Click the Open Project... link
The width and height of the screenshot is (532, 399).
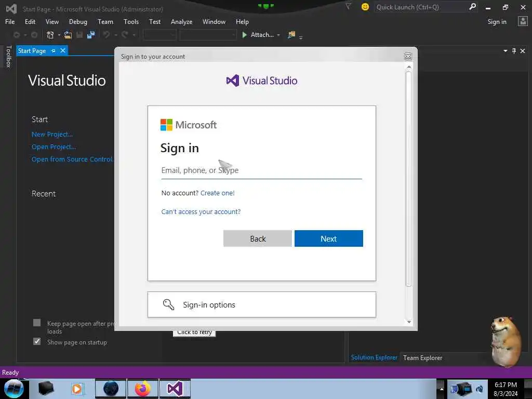coord(54,147)
